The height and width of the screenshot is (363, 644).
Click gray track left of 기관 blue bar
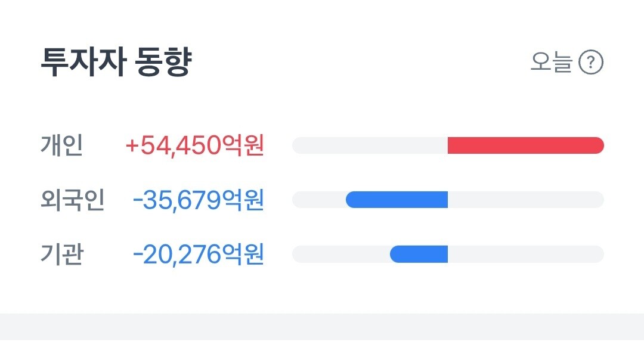point(342,254)
